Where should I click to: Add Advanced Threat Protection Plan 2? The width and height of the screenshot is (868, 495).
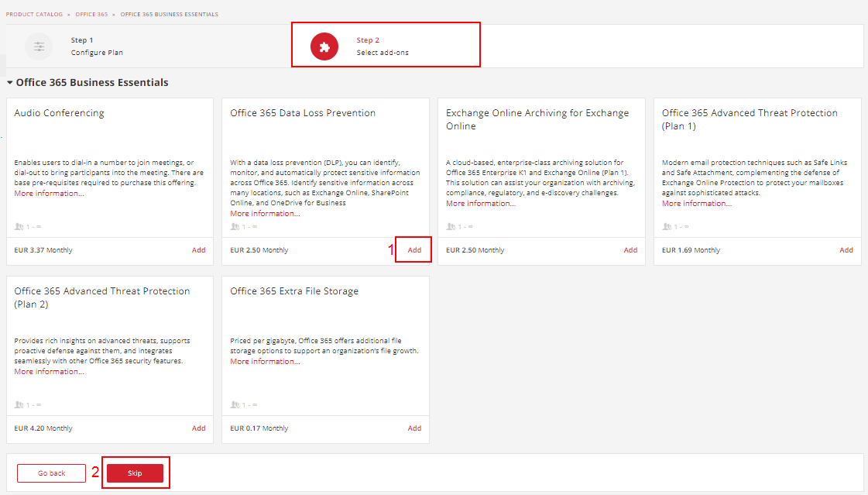click(x=199, y=428)
